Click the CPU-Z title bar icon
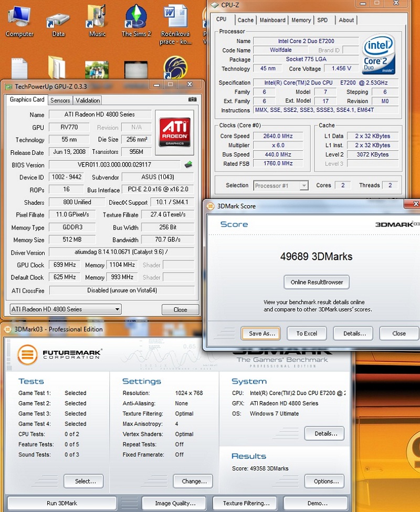Viewport: 420px width, 512px height. click(215, 5)
